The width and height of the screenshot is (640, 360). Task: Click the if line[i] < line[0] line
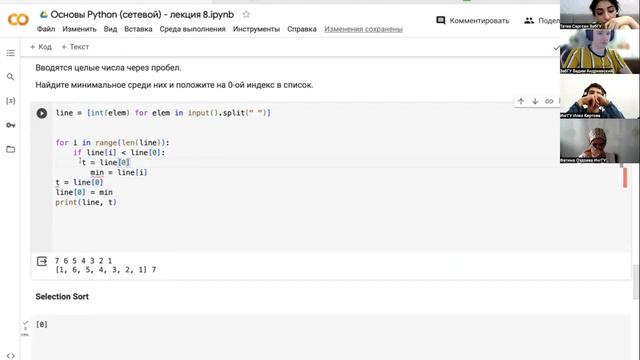tap(119, 153)
